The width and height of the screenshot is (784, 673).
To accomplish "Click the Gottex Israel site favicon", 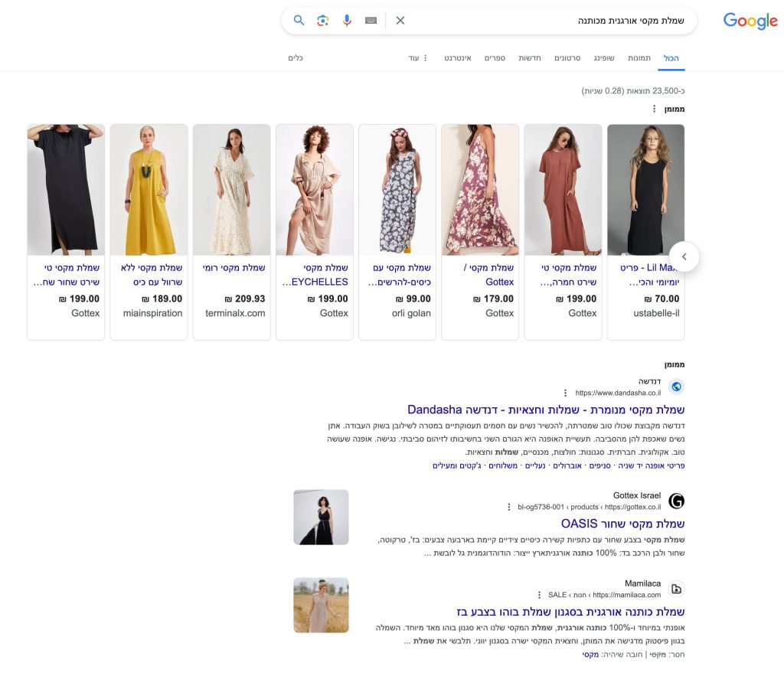I will (x=676, y=501).
